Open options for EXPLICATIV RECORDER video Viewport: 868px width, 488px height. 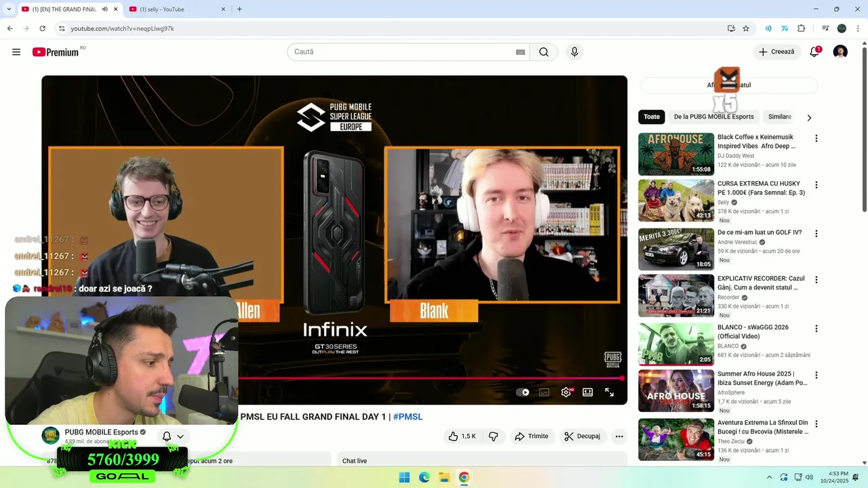(816, 280)
